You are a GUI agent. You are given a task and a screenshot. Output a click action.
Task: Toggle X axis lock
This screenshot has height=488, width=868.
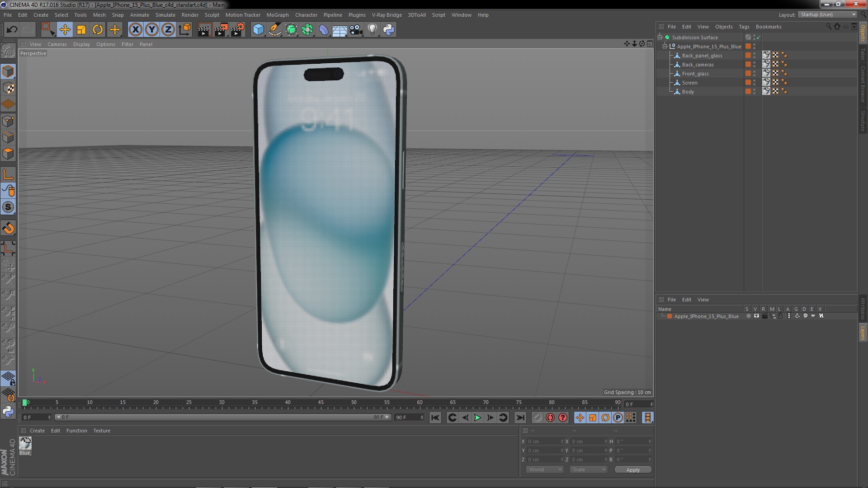(x=135, y=30)
